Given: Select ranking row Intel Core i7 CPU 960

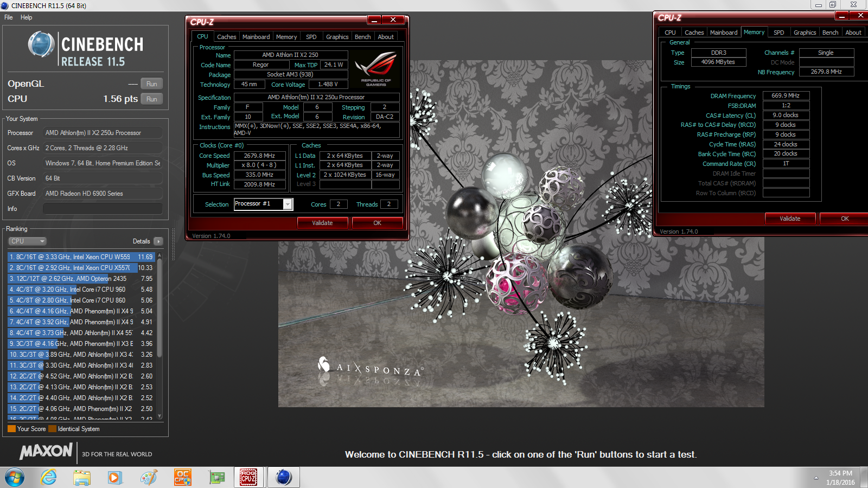Looking at the screenshot, I should coord(81,290).
